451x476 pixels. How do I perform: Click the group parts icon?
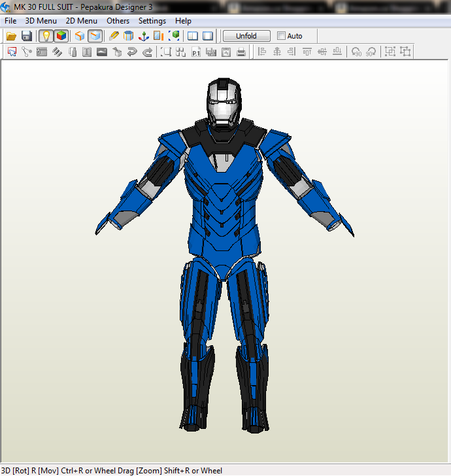[x=390, y=52]
